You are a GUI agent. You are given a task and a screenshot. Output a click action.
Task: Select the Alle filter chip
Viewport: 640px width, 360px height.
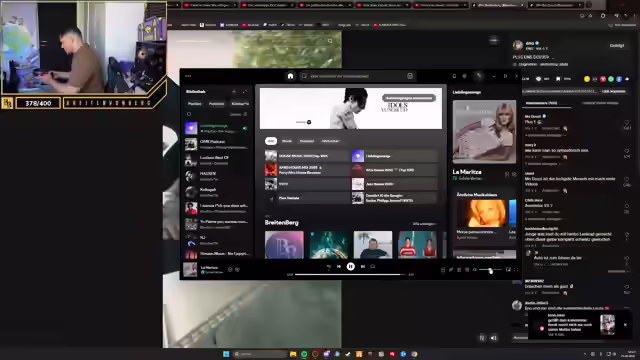[x=271, y=141]
